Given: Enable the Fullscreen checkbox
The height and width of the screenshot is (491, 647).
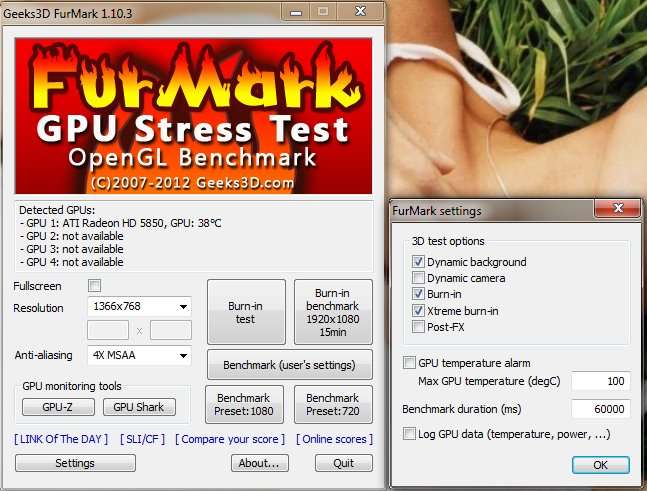Looking at the screenshot, I should [94, 286].
